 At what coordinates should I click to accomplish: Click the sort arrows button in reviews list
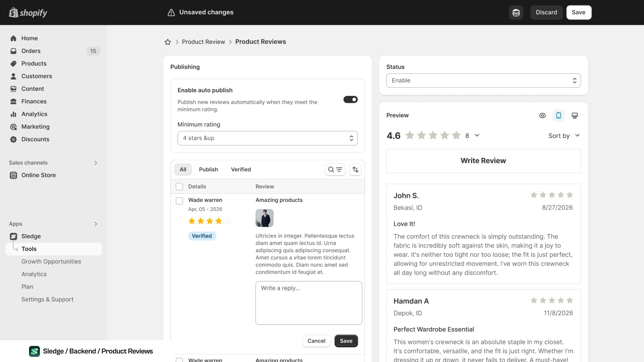click(x=356, y=170)
